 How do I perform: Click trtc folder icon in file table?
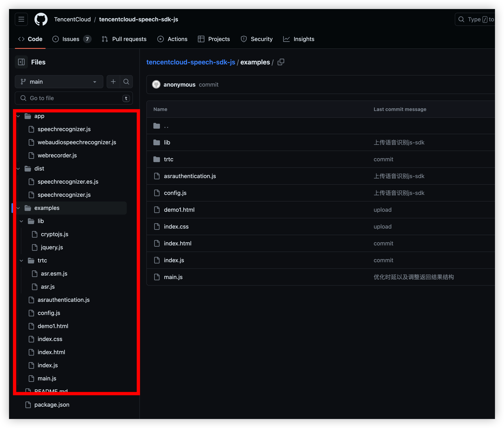point(157,159)
